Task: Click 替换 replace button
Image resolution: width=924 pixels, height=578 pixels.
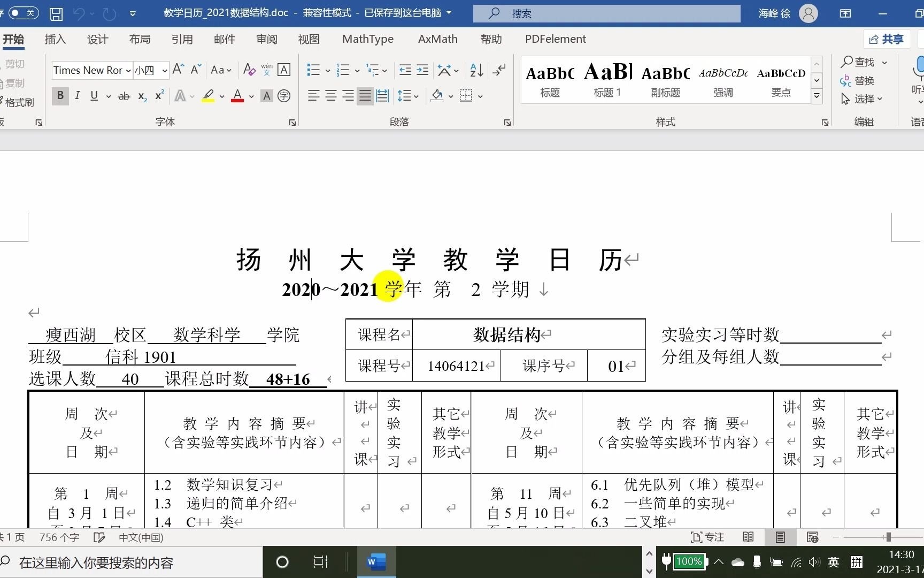Action: [x=858, y=81]
